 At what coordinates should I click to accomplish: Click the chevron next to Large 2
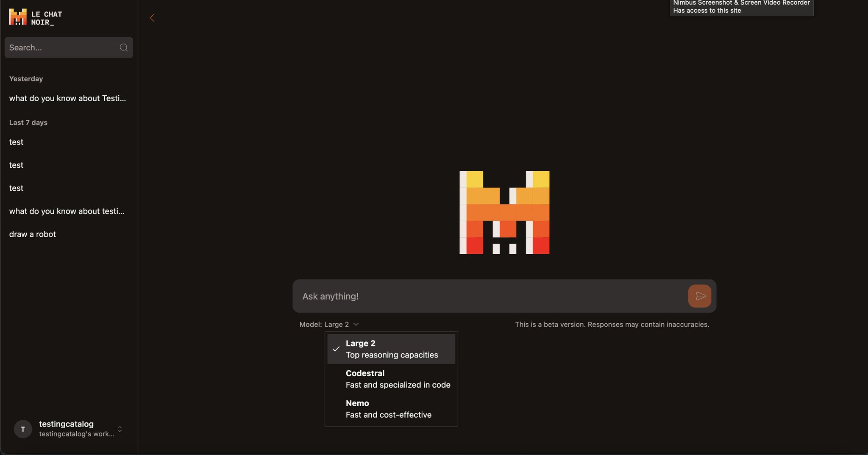356,325
